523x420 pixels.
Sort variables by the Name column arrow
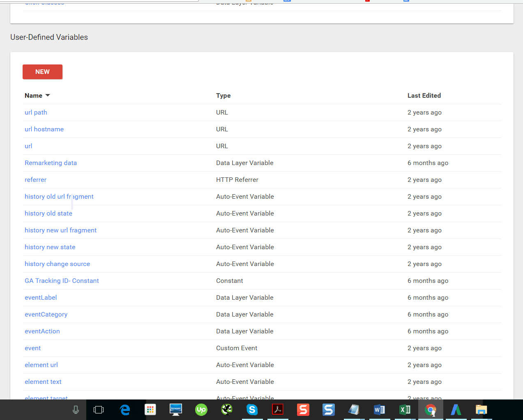click(x=48, y=96)
